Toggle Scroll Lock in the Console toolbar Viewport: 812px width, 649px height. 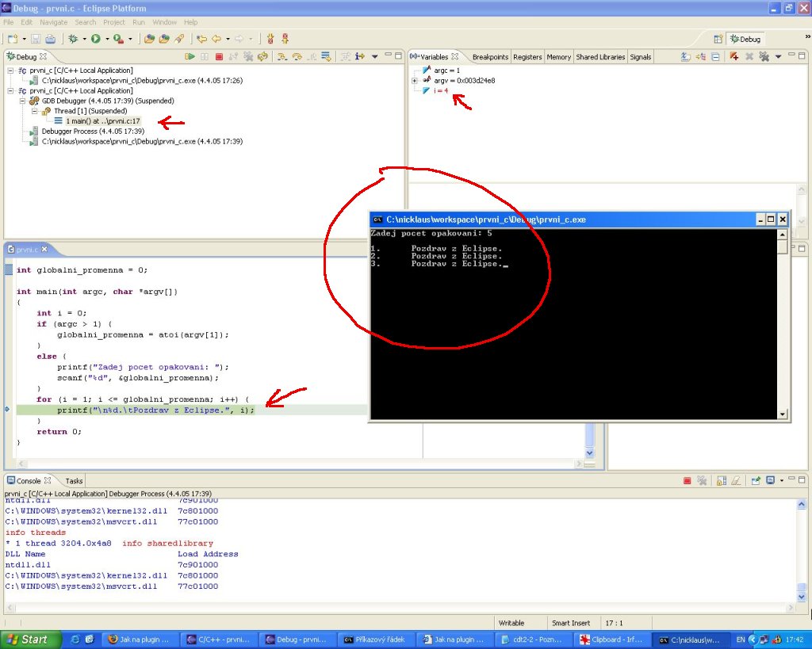[722, 481]
